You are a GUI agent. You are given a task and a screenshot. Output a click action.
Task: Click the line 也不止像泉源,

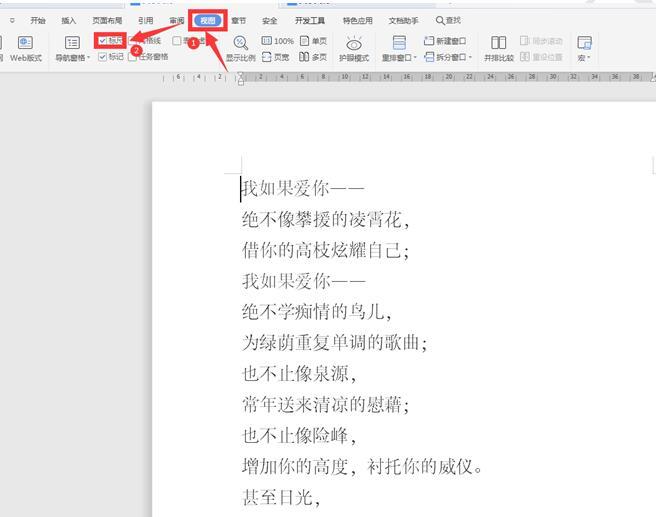click(x=299, y=374)
